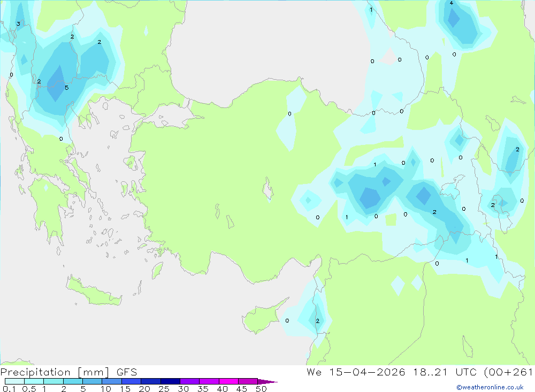This screenshot has width=535, height=392.
Task: Click the legend label '40'
Action: point(223,389)
